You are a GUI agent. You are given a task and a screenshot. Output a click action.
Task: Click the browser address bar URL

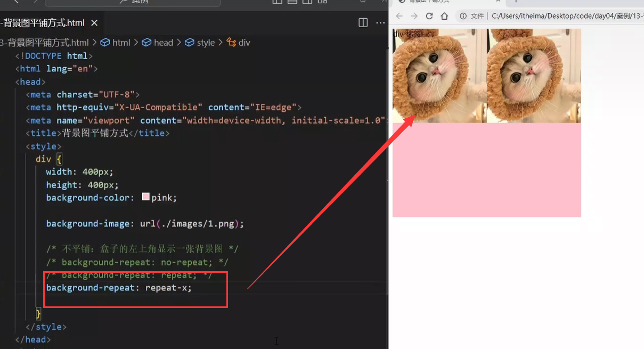point(565,16)
